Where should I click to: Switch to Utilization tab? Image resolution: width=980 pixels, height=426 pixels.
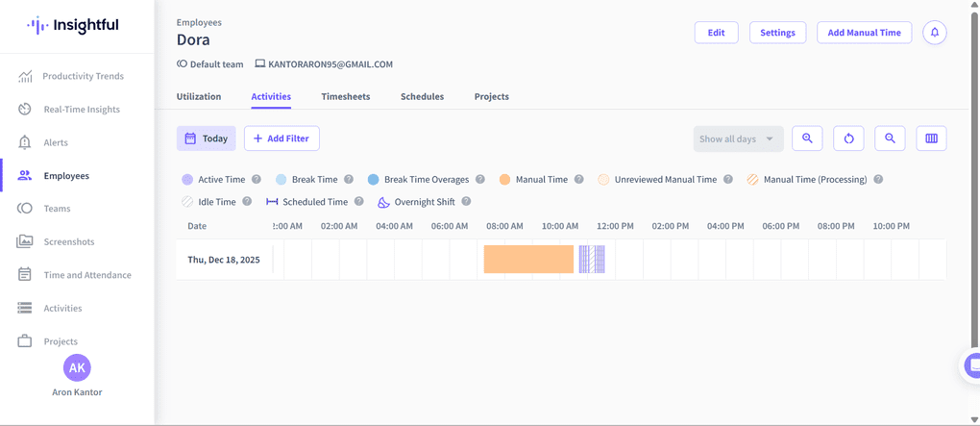click(199, 97)
